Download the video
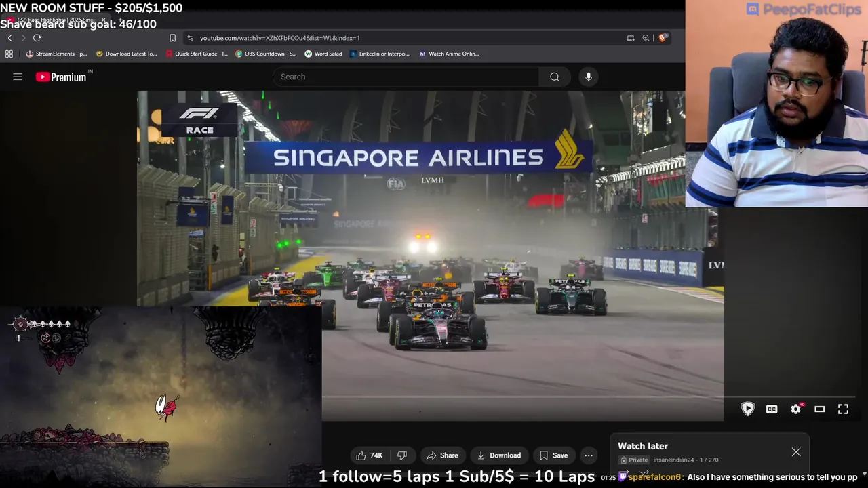868x488 pixels. [x=498, y=455]
